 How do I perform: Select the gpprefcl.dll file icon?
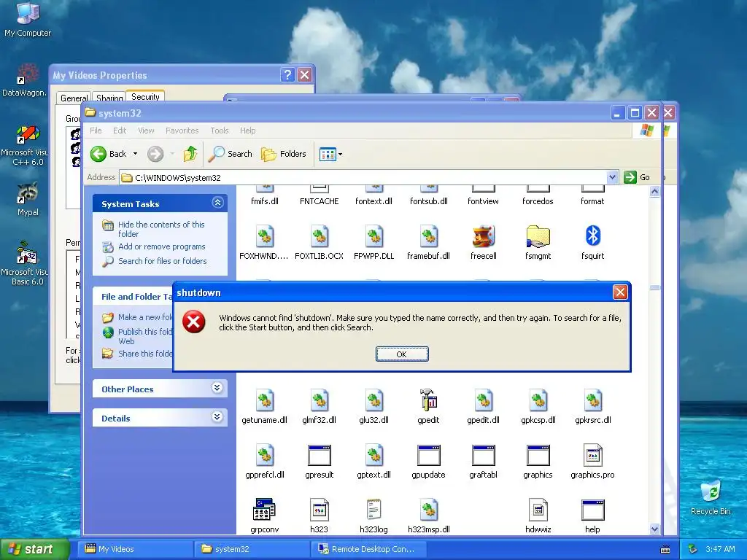(x=264, y=455)
